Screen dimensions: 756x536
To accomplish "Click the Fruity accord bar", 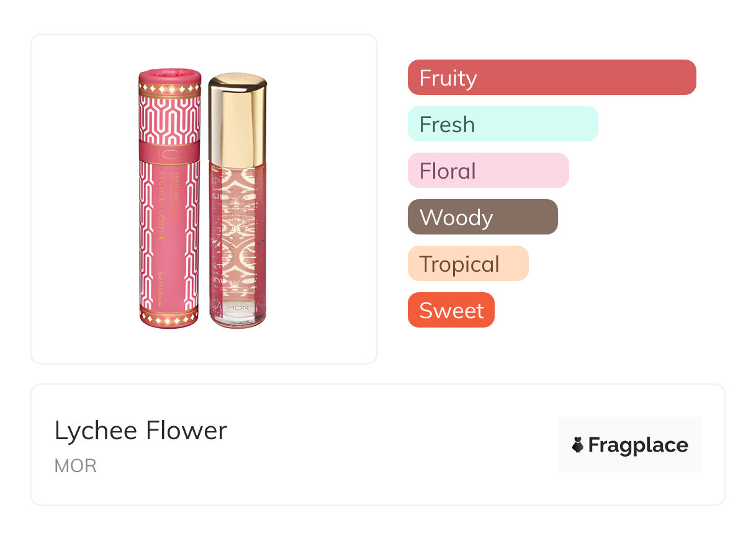I will tap(551, 78).
